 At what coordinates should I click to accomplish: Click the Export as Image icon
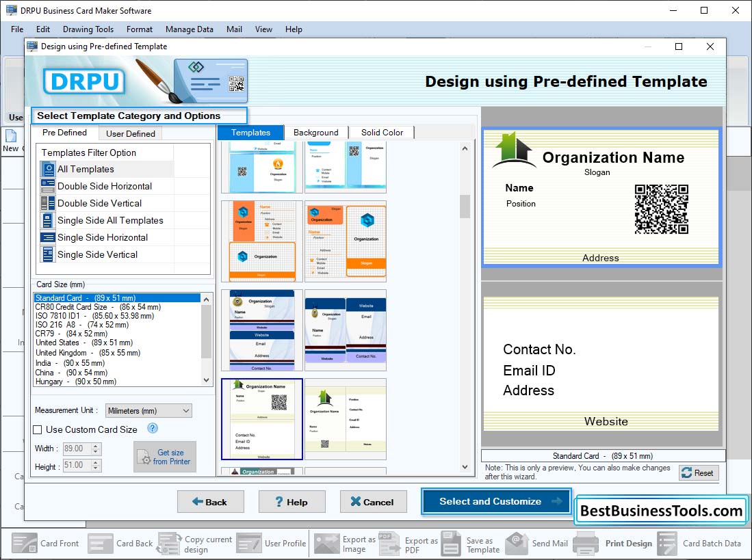326,543
